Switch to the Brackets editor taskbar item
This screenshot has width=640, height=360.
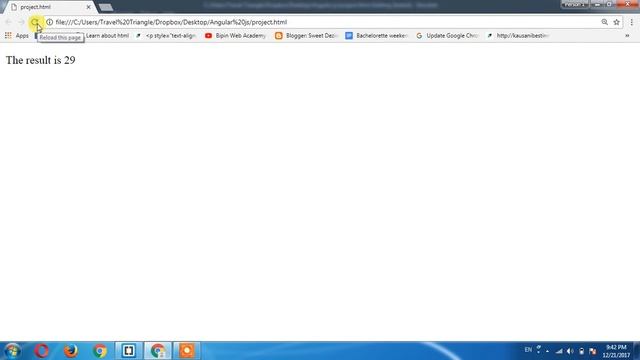tap(129, 351)
